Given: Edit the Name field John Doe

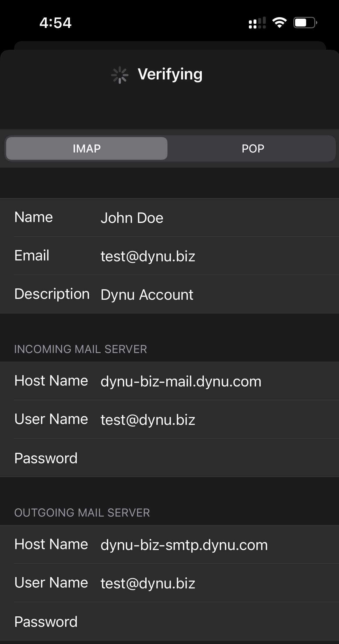Looking at the screenshot, I should 169,217.
